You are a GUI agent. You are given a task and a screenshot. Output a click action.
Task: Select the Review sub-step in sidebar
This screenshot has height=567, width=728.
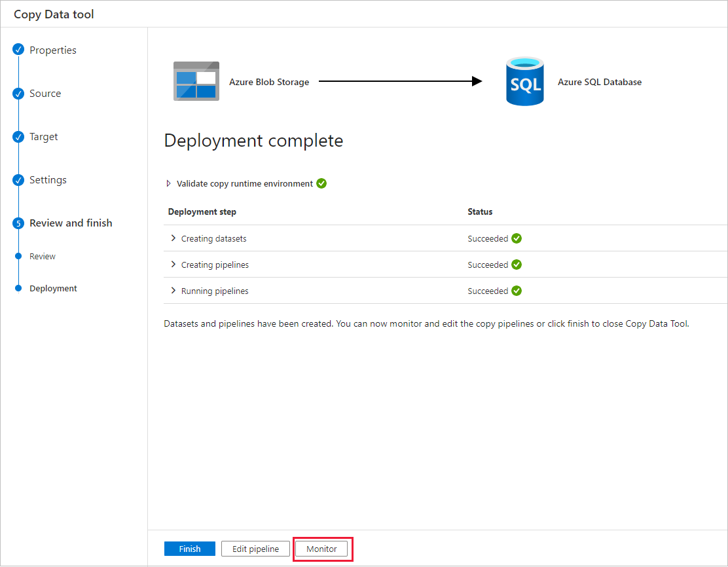pos(43,256)
